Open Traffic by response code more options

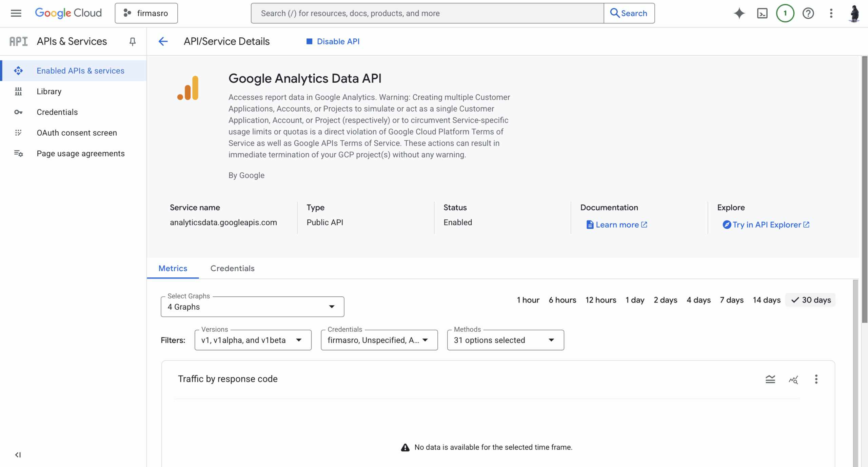(x=816, y=379)
